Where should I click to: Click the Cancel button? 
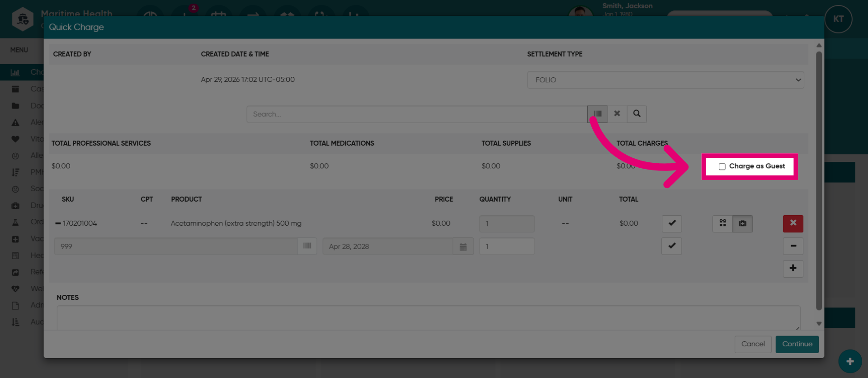tap(753, 344)
